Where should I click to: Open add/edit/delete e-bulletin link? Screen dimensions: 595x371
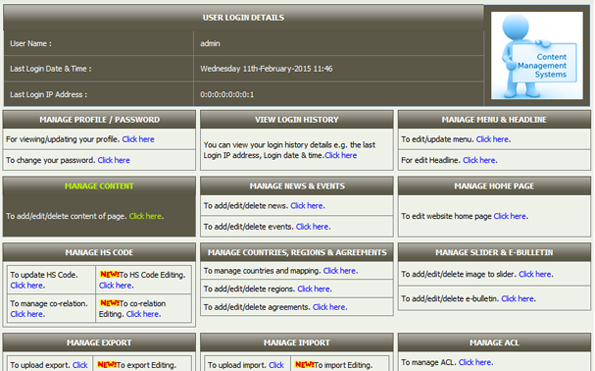coord(518,299)
